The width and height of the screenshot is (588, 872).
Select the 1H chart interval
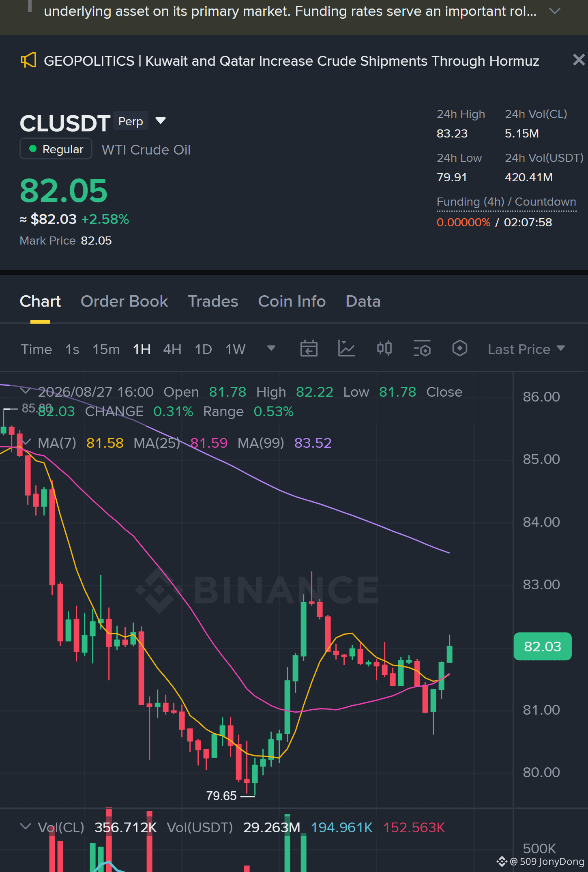pyautogui.click(x=142, y=349)
